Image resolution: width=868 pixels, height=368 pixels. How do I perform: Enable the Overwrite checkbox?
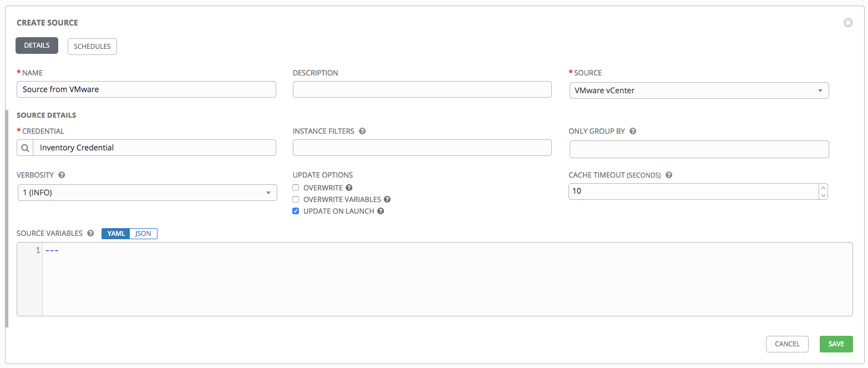(296, 188)
